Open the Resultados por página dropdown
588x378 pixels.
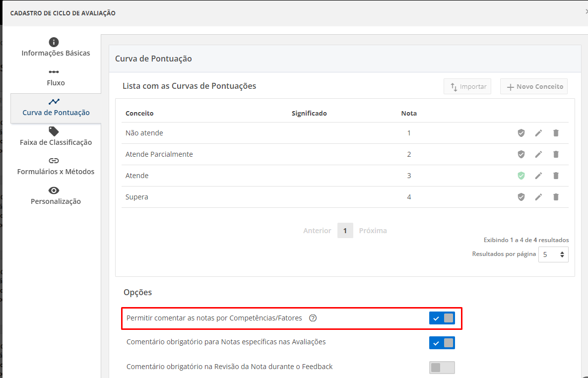click(553, 254)
